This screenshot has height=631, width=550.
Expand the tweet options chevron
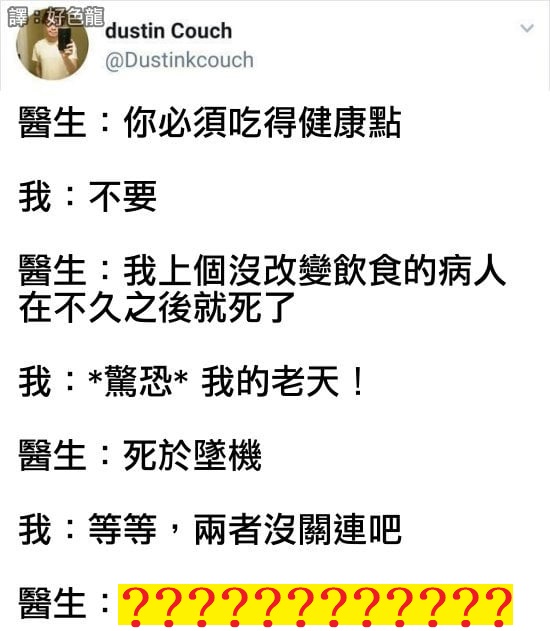(527, 28)
